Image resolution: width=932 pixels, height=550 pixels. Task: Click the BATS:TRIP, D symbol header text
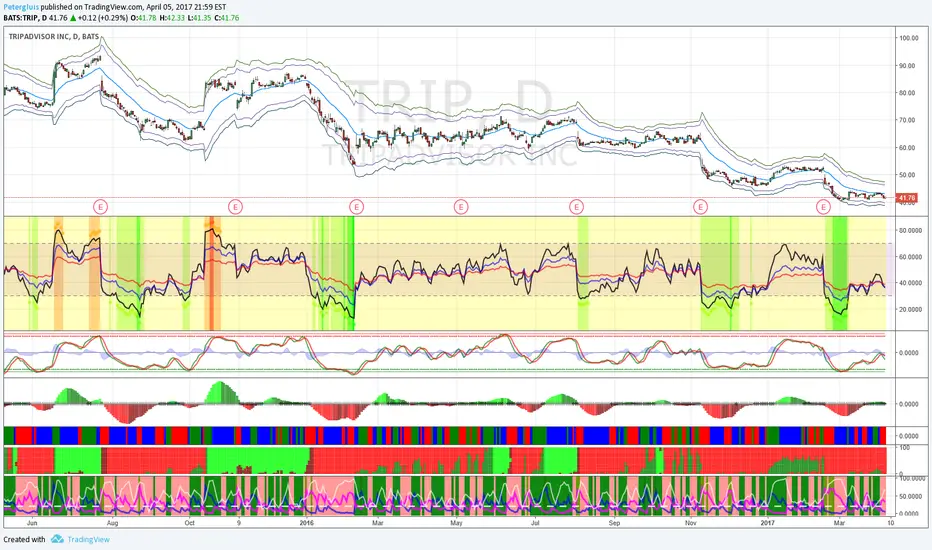coord(25,18)
